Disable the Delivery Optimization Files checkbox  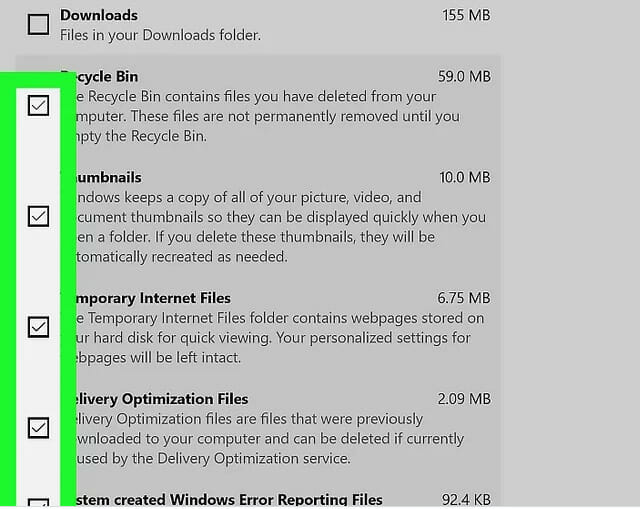coord(38,428)
